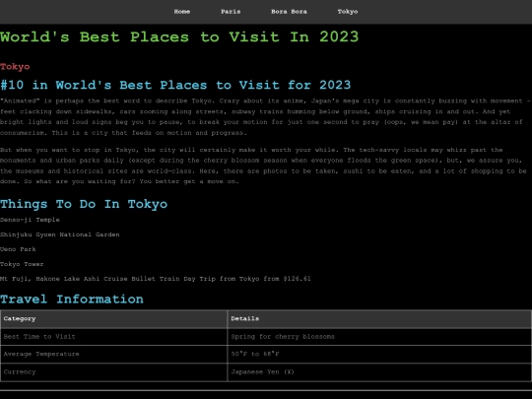Click the Travel Information heading
532x399 pixels.
pos(72,299)
